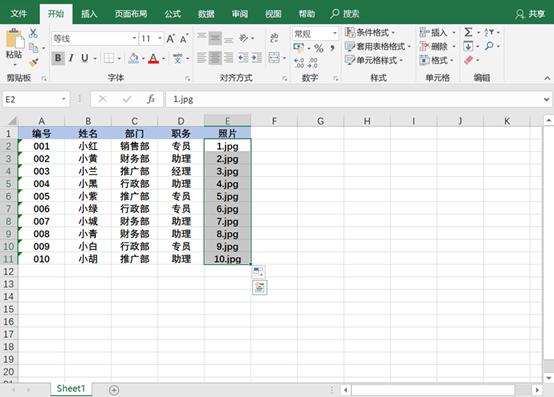This screenshot has width=554, height=397.
Task: Open the font size dropdown
Action: coord(160,38)
